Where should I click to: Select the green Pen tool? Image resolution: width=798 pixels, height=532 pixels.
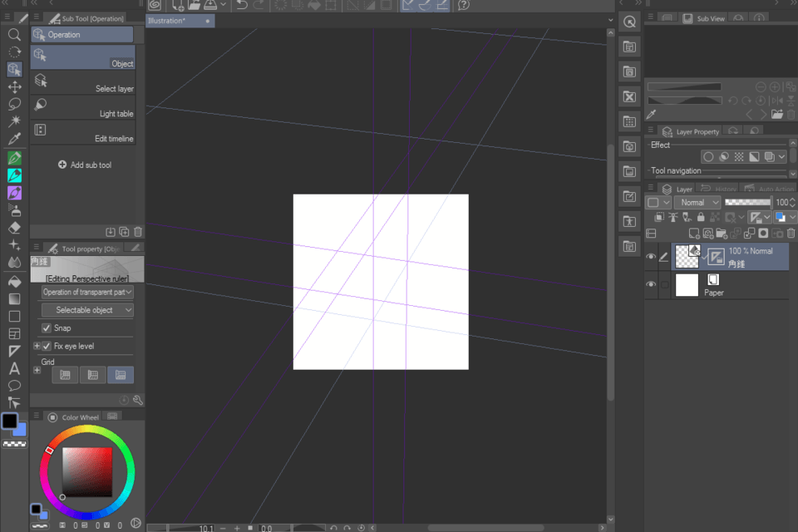[14, 158]
